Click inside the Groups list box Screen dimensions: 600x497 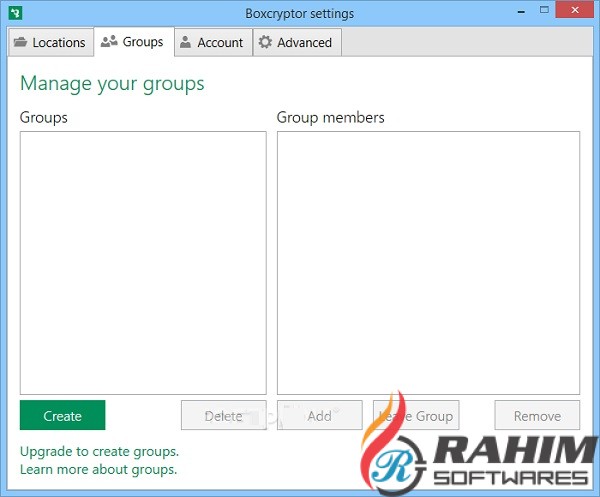point(143,263)
